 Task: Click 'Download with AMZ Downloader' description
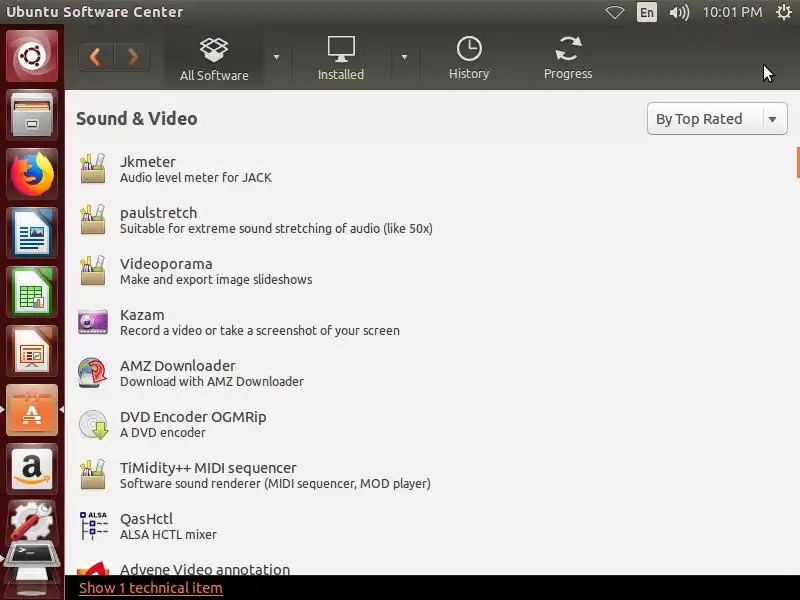click(x=212, y=382)
